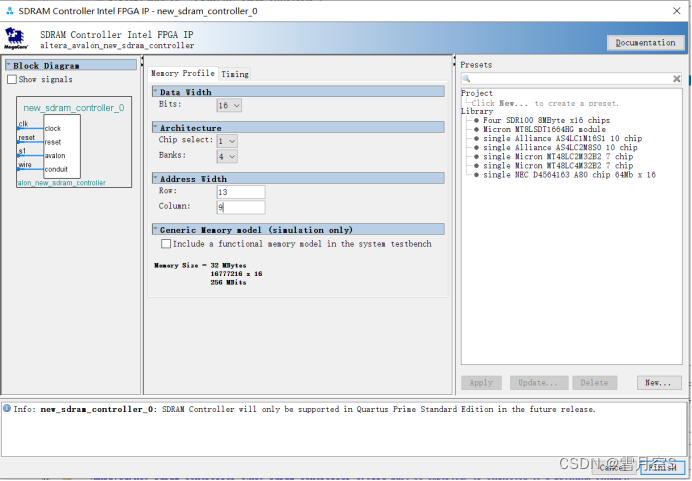
Task: Collapse the Address Width section
Action: (x=155, y=178)
